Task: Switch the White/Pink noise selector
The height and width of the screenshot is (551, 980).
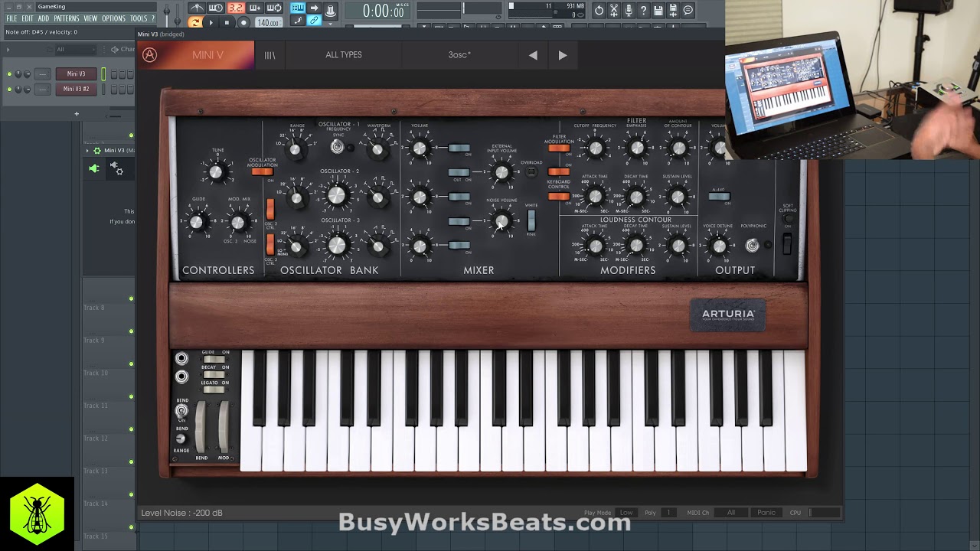Action: (x=531, y=220)
